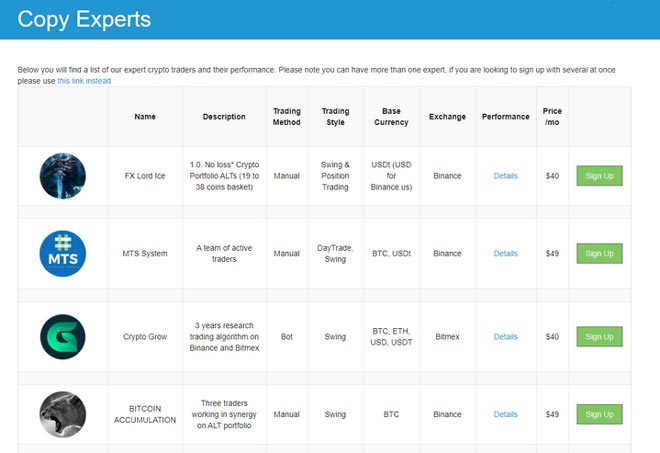Screen dimensions: 660x453
Task: Click the Name column header
Action: point(145,117)
